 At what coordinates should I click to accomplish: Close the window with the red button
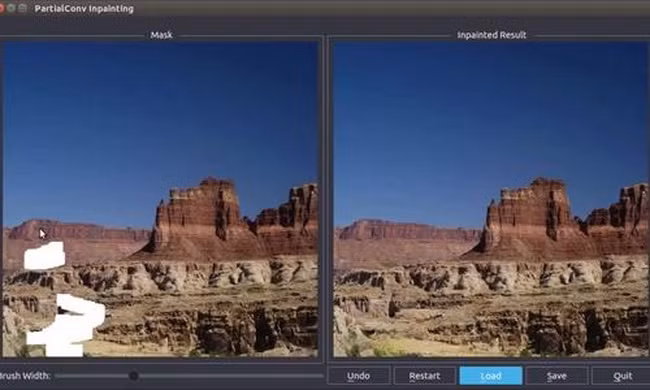pyautogui.click(x=1, y=8)
